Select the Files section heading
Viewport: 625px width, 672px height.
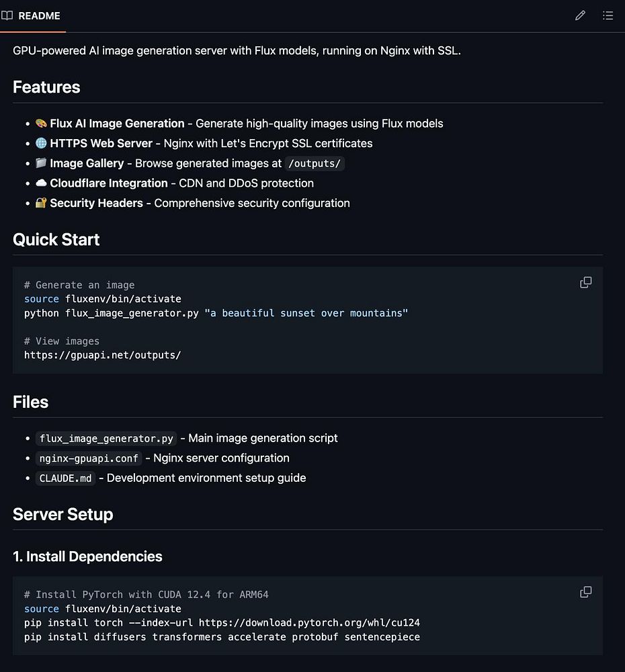coord(30,402)
